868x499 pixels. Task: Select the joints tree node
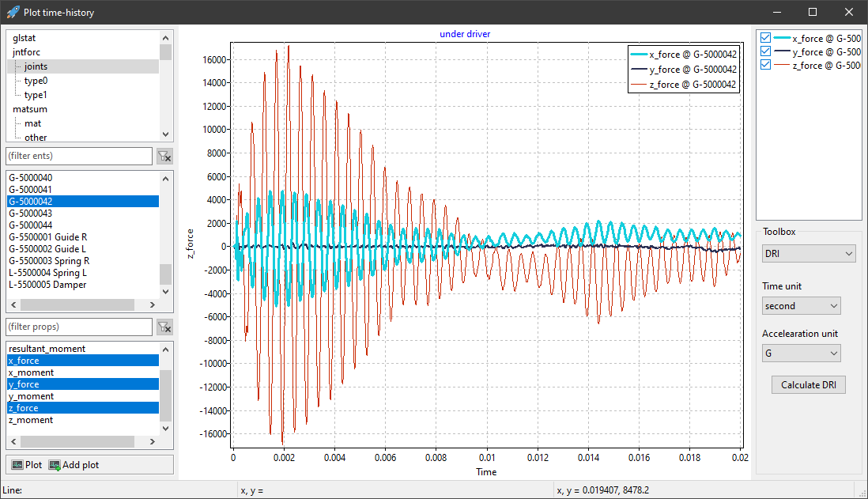pos(36,66)
